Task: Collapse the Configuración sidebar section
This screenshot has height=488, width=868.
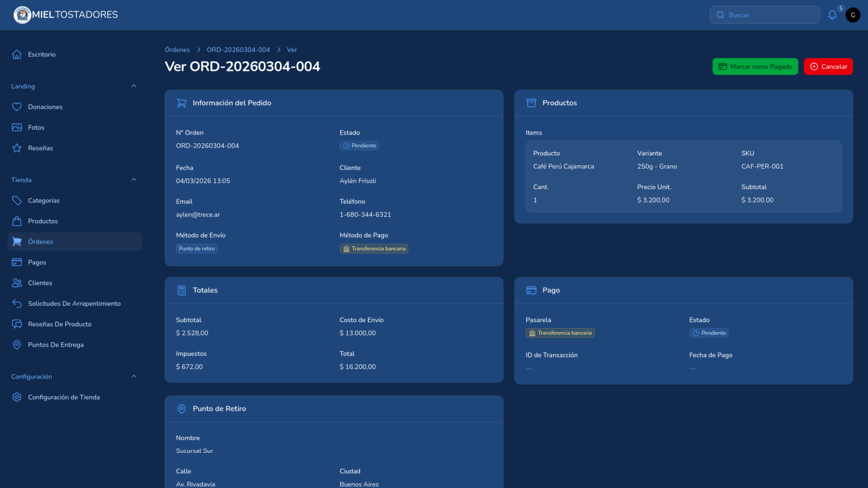Action: coord(134,376)
